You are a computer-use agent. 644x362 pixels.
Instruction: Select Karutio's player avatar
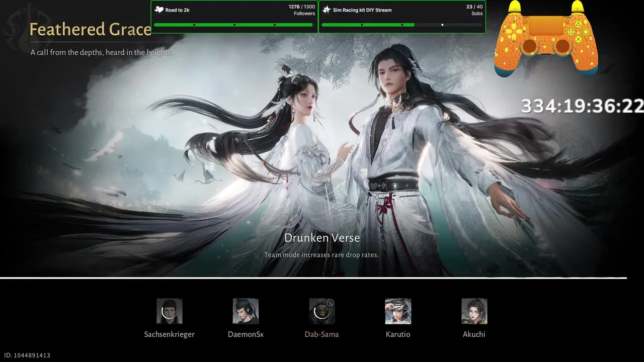pos(398,311)
